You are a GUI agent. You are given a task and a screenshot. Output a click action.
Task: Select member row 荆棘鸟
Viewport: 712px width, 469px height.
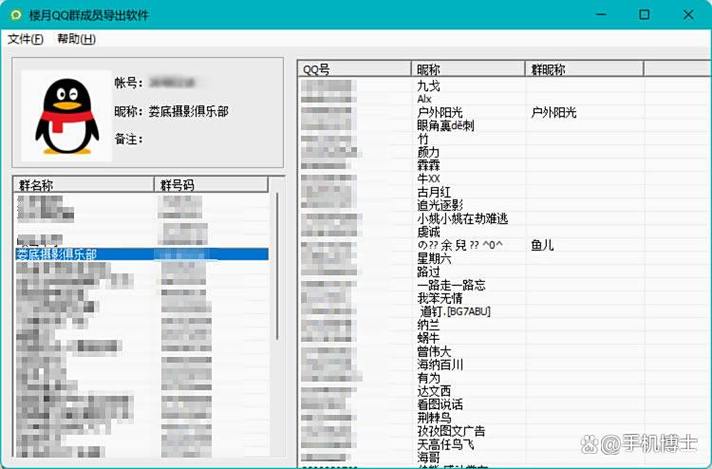434,418
